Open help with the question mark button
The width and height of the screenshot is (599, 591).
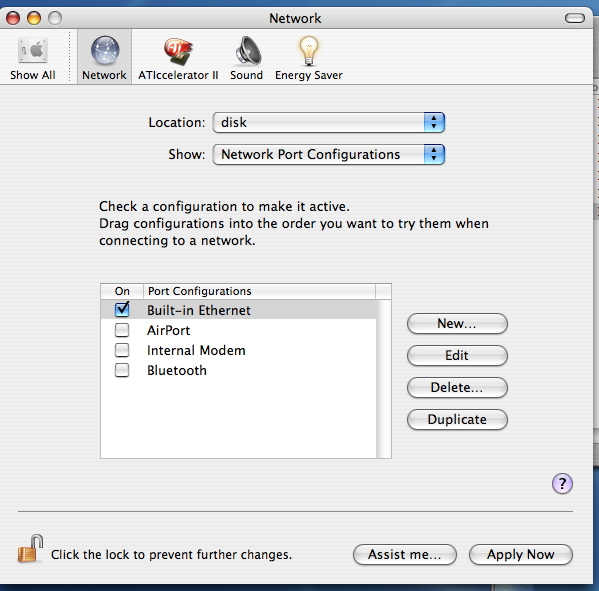[x=562, y=484]
